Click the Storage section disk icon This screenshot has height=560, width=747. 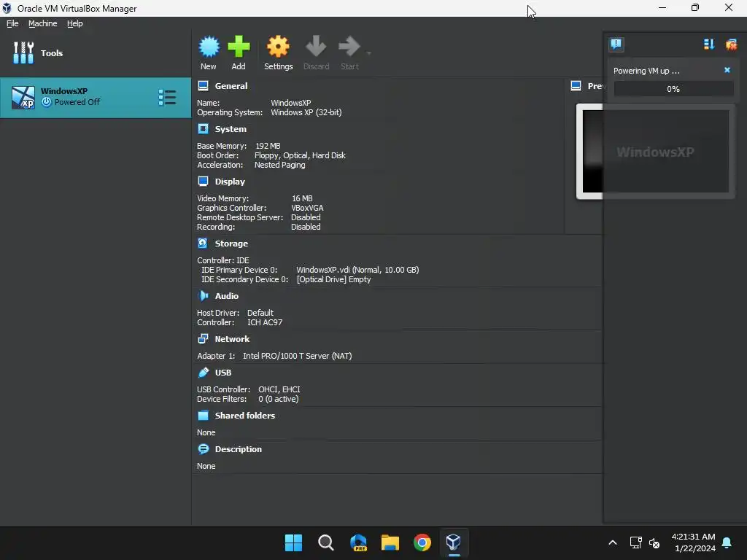[203, 243]
